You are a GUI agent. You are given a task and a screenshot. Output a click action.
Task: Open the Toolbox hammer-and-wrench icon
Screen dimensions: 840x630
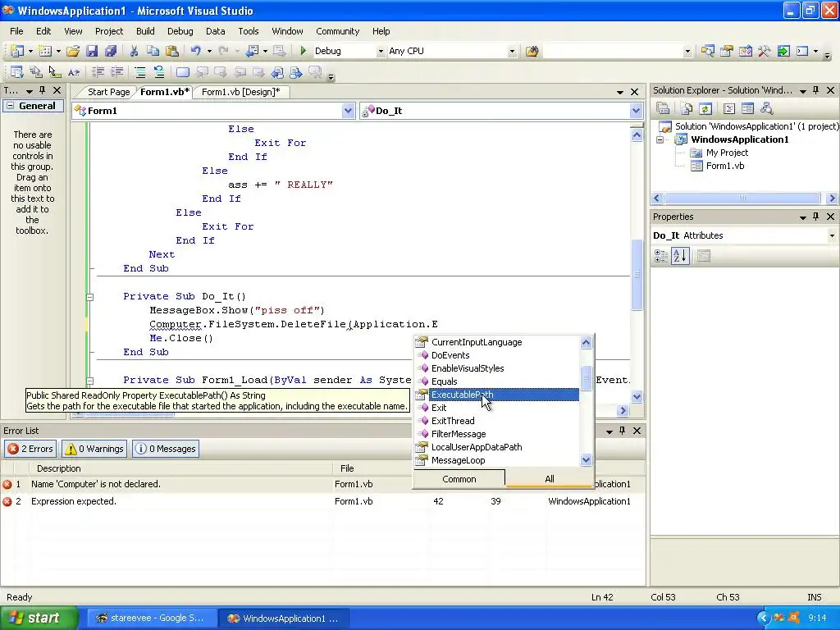coord(764,51)
